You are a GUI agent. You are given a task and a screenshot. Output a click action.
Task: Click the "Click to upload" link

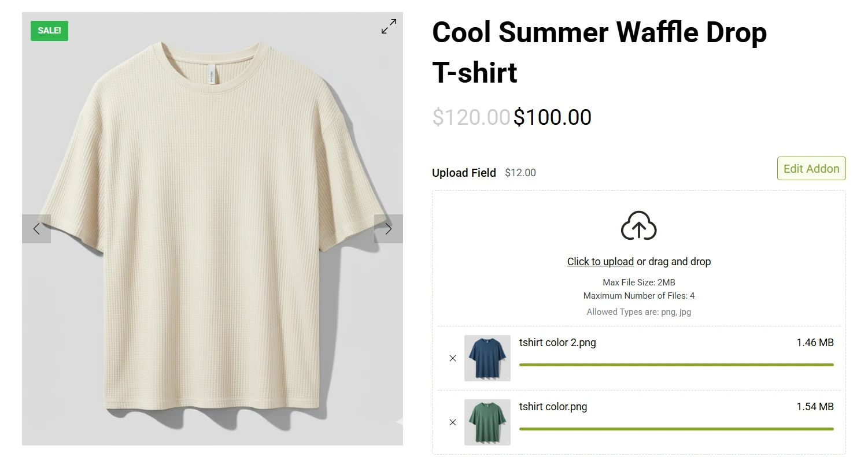[x=600, y=262]
